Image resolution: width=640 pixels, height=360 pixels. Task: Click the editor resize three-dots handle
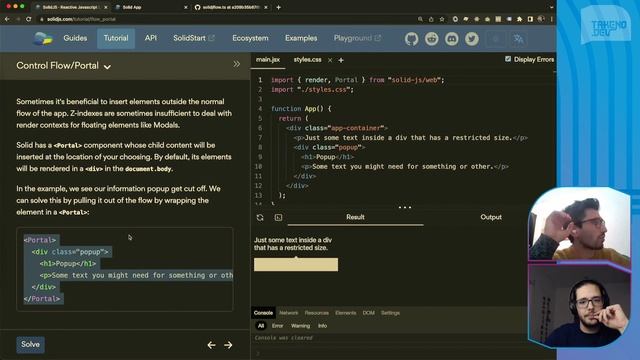404,207
